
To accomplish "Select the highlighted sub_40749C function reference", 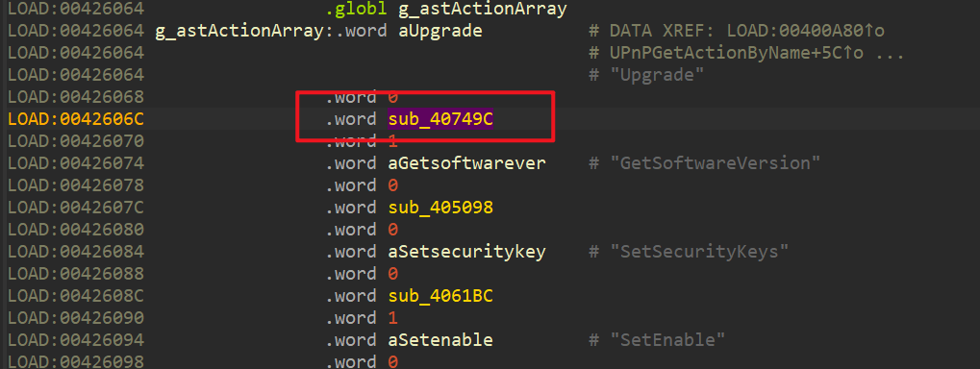I will pyautogui.click(x=440, y=118).
